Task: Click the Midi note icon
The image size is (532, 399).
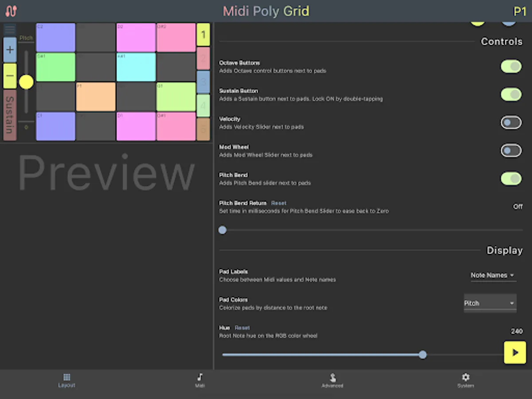Action: point(199,377)
